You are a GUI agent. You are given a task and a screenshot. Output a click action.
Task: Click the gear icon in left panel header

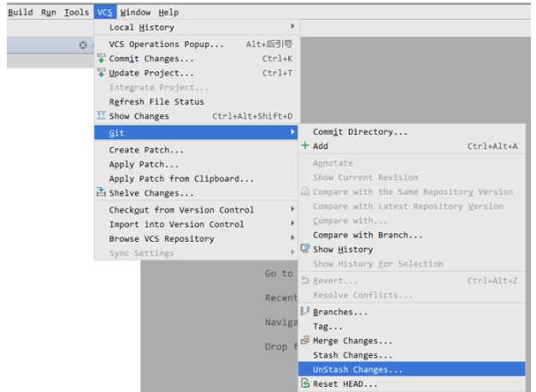(83, 45)
